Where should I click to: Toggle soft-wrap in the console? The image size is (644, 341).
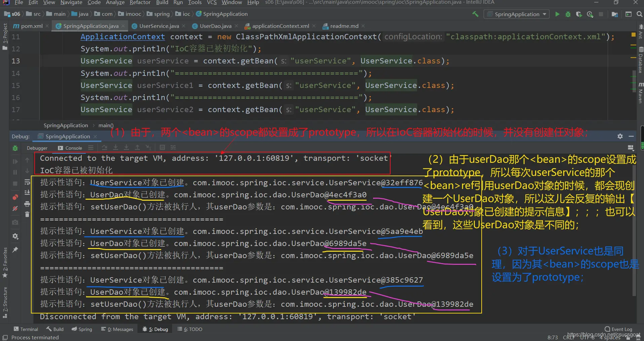pyautogui.click(x=27, y=182)
